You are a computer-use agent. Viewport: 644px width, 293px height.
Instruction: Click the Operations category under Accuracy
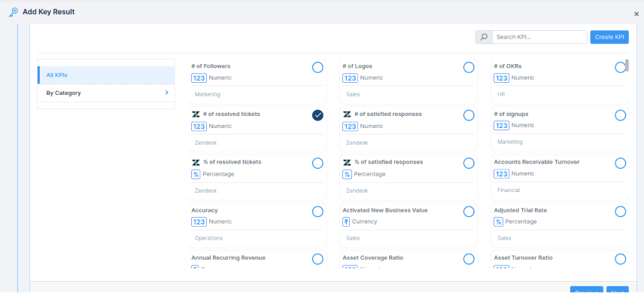(x=208, y=238)
